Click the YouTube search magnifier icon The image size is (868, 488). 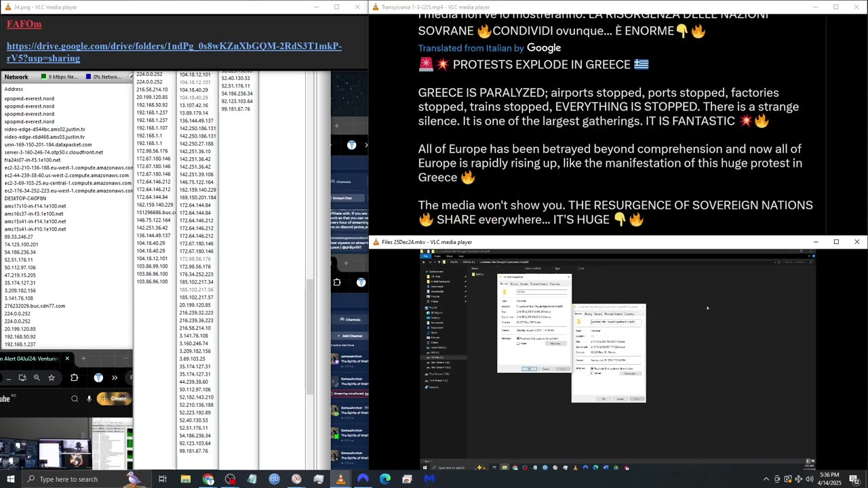coord(75,399)
